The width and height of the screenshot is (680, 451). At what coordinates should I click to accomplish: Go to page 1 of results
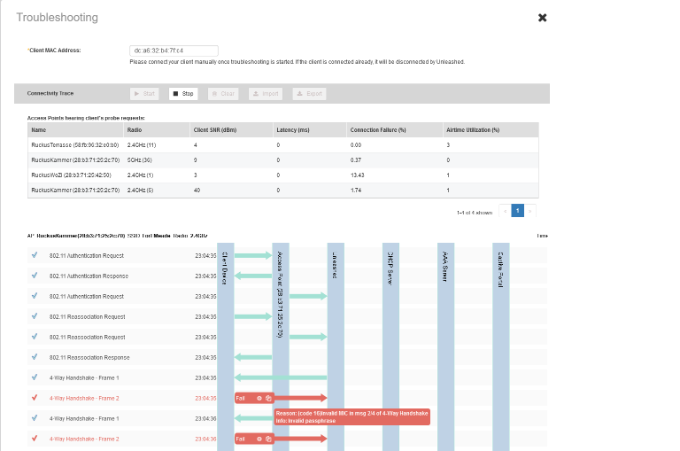pyautogui.click(x=518, y=211)
